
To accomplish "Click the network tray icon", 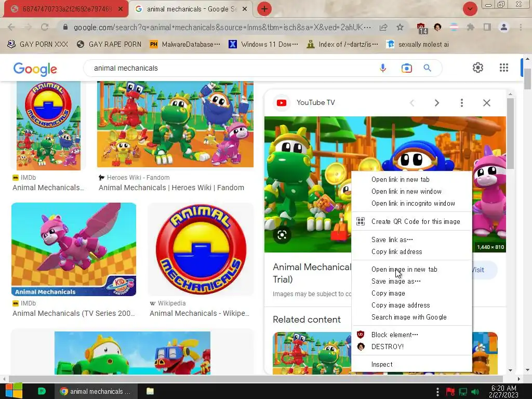I will pos(463,392).
